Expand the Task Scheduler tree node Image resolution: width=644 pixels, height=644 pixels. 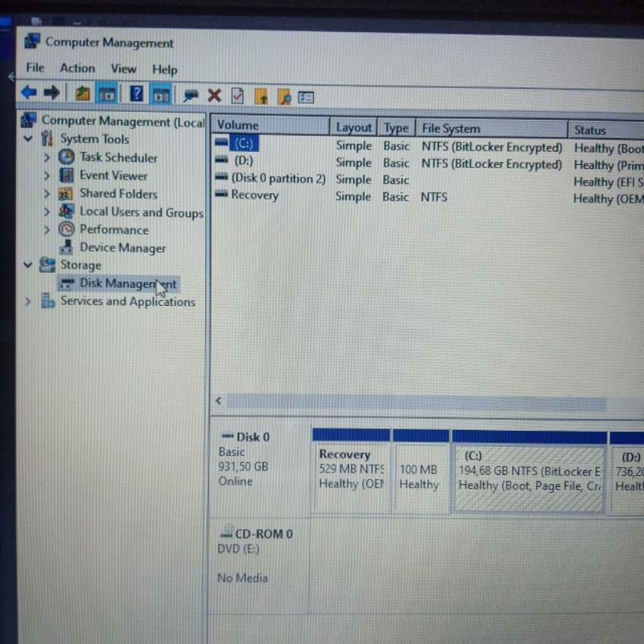pyautogui.click(x=47, y=158)
